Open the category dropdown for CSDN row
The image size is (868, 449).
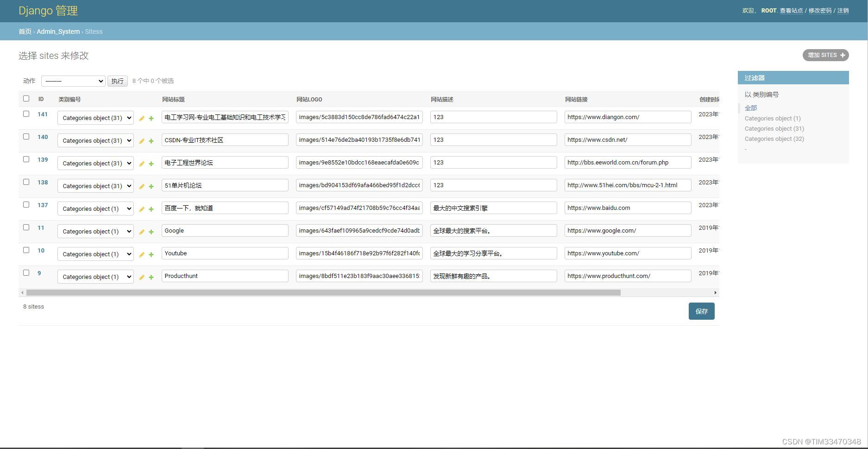click(95, 140)
